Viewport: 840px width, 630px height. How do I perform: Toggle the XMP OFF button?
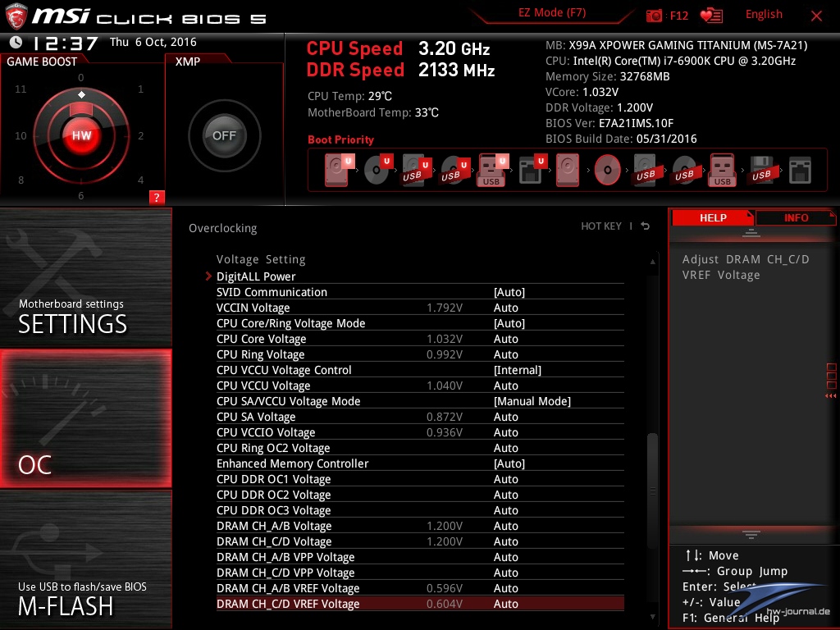(x=225, y=135)
